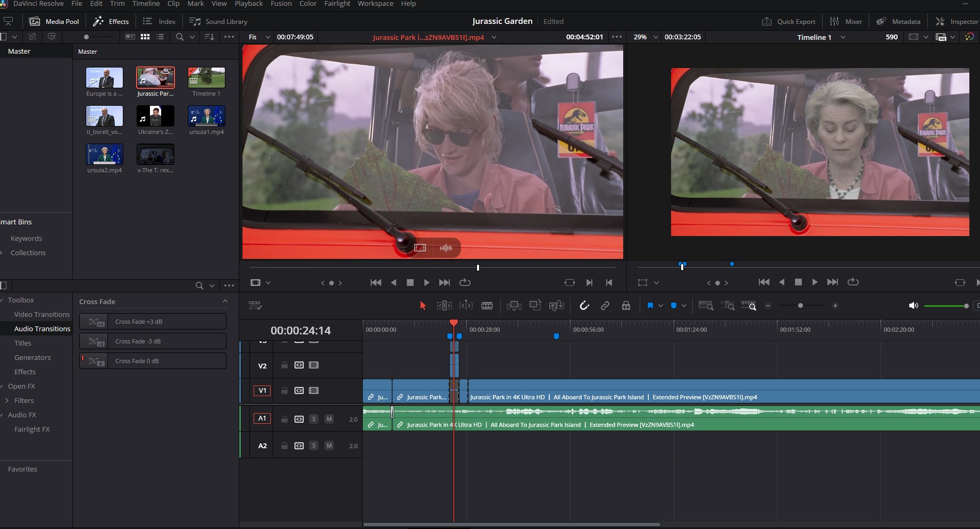Open the File menu
Image resolution: width=980 pixels, height=529 pixels.
[77, 4]
